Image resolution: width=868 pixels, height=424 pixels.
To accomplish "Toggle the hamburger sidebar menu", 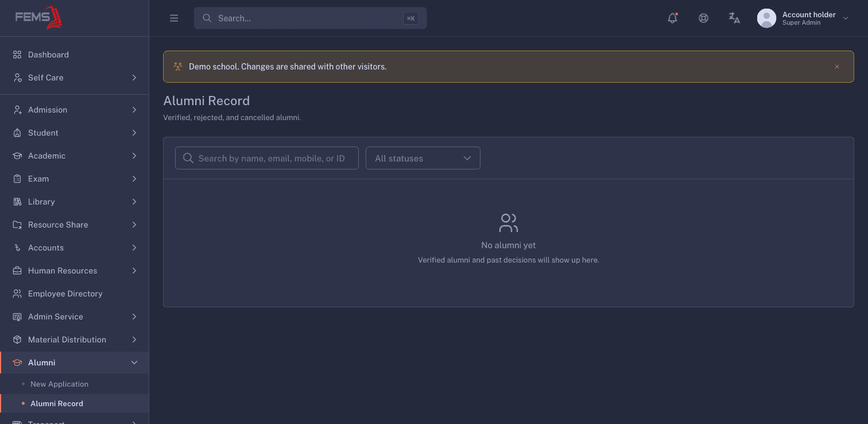I will coord(174,18).
